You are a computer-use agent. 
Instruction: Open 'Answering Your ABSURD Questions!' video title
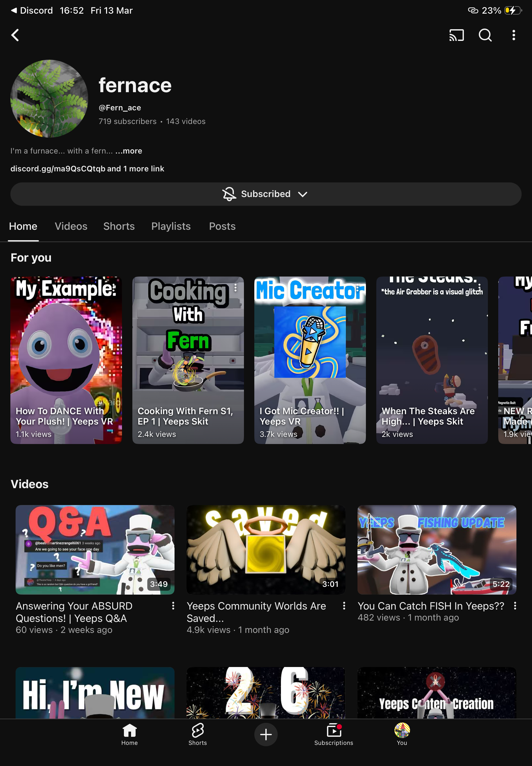[74, 612]
